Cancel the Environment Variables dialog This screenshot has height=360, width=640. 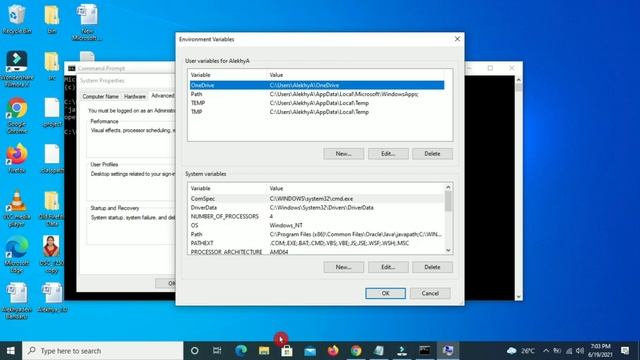pyautogui.click(x=430, y=293)
